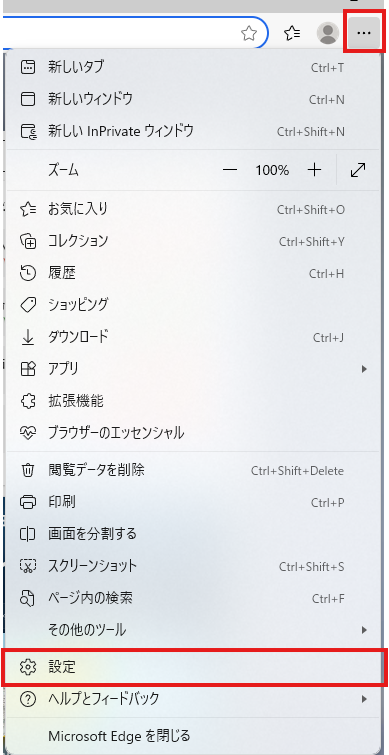
Task: Open コレクション menu entry
Action: coord(193,241)
